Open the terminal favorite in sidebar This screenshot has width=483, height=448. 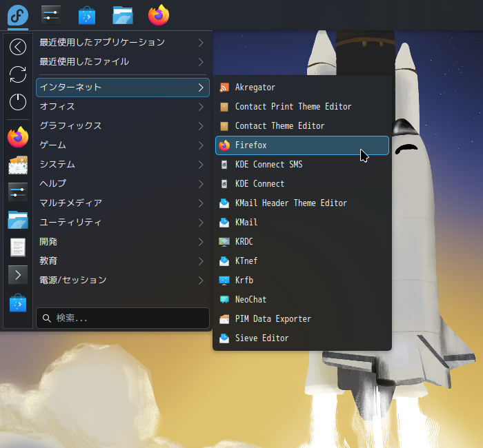18,275
